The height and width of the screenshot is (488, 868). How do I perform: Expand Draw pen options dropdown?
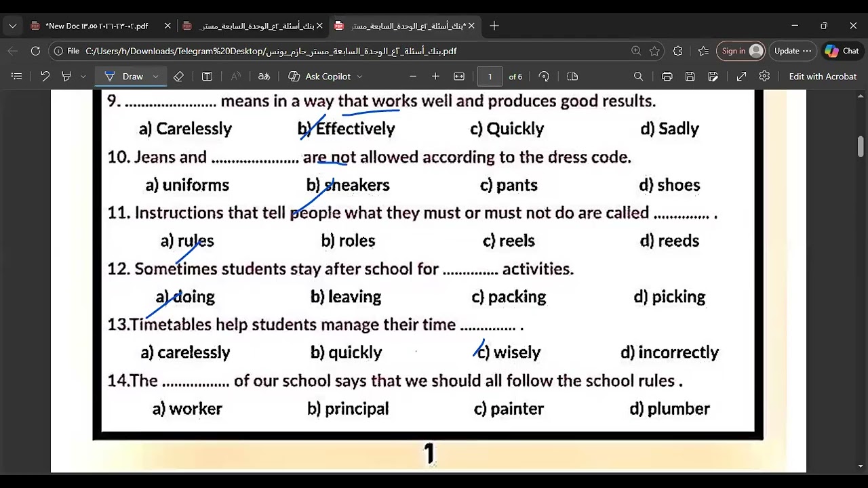[155, 77]
